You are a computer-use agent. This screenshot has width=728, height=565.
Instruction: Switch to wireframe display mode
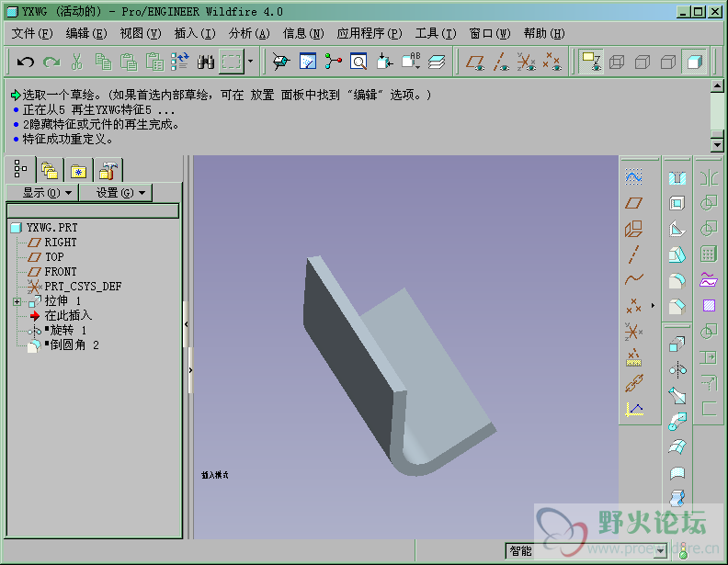617,62
